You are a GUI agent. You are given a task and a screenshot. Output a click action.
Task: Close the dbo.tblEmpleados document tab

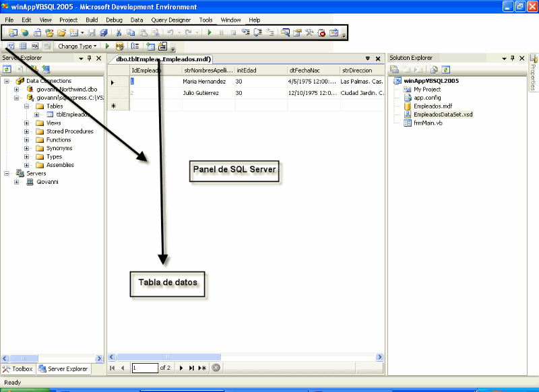[378, 59]
